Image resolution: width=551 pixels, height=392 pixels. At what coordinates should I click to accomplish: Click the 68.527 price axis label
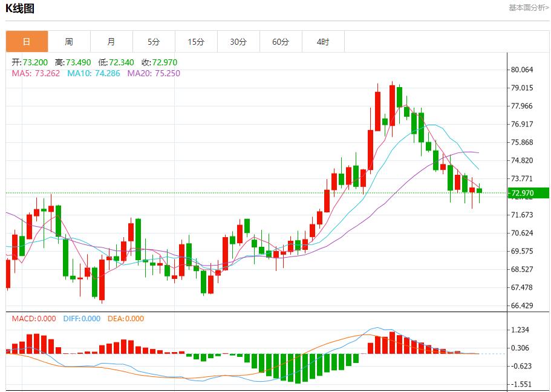522,269
